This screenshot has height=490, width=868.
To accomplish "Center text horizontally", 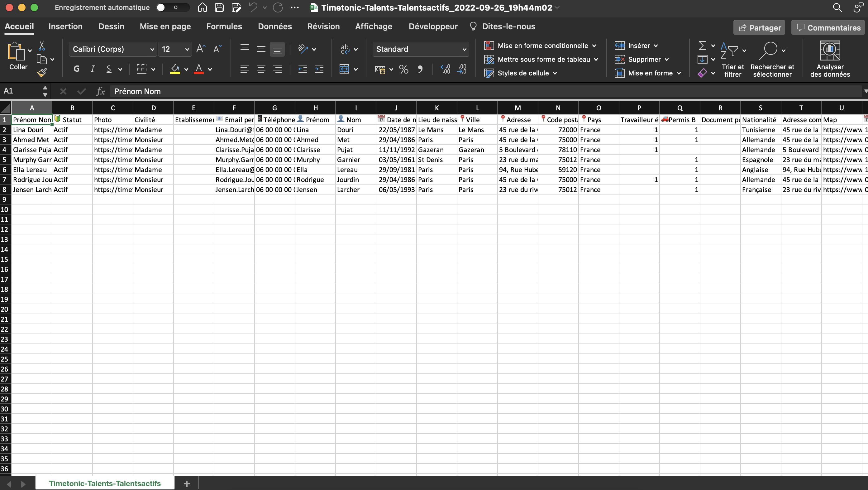I will point(261,69).
